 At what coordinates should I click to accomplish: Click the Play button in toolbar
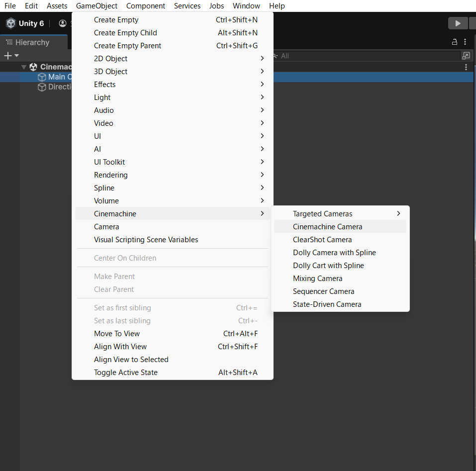[458, 23]
